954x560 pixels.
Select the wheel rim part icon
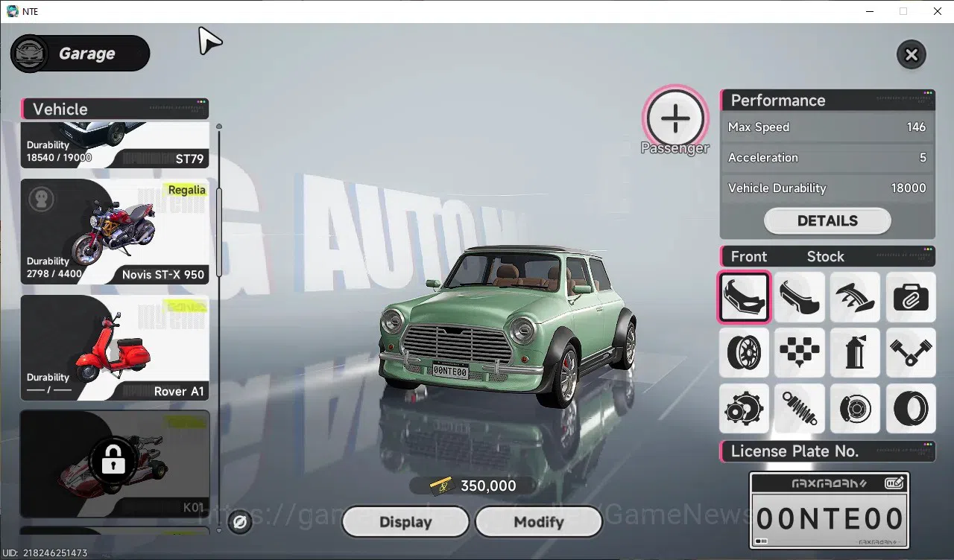tap(744, 352)
